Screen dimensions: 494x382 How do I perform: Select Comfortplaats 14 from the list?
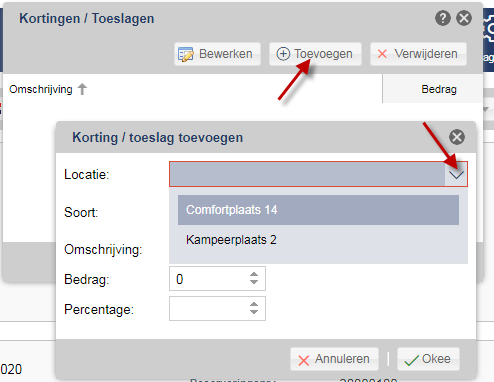[x=318, y=210]
